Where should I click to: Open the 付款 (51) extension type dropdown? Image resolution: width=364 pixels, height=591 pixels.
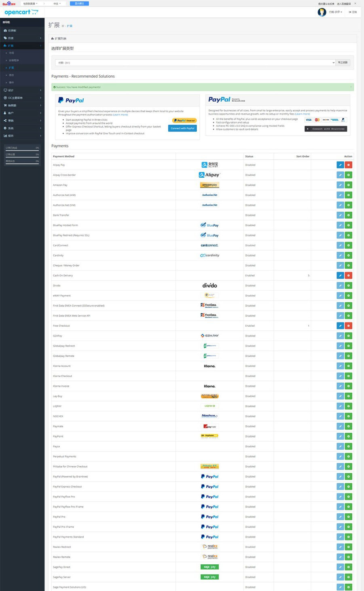coord(195,63)
